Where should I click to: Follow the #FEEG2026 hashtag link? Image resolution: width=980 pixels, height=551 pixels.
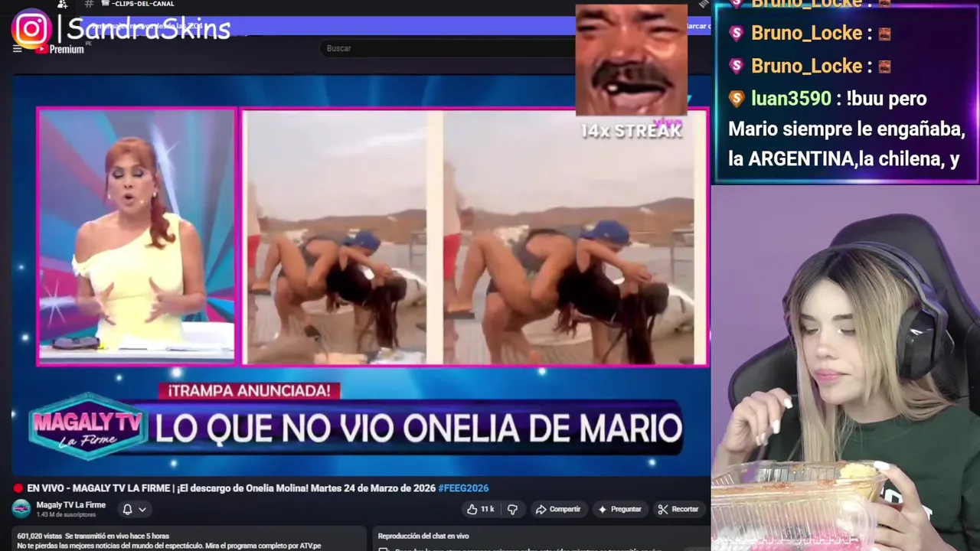[x=463, y=488]
